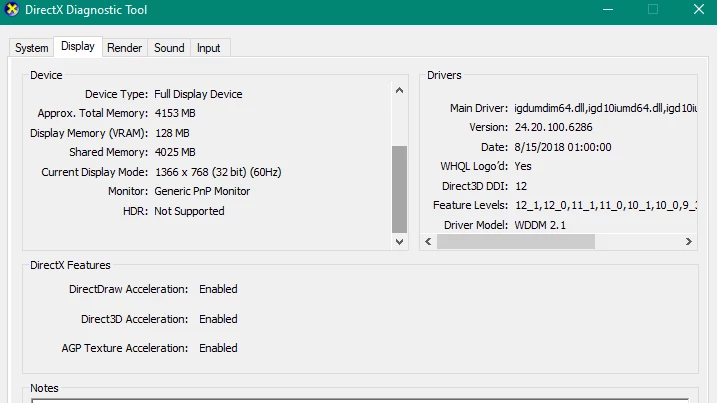
Task: Select '1366 x 768 (32 bit) (60Hz)' text
Action: (x=218, y=172)
